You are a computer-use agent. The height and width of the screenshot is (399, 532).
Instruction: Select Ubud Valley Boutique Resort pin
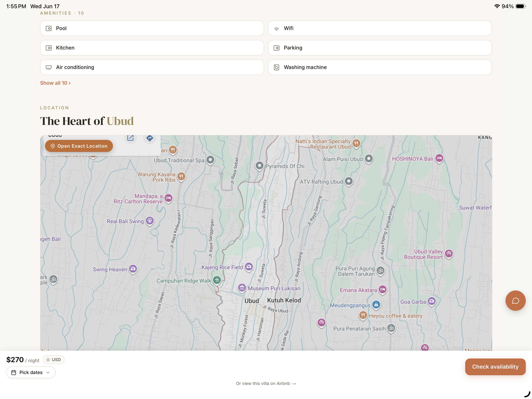pos(449,254)
